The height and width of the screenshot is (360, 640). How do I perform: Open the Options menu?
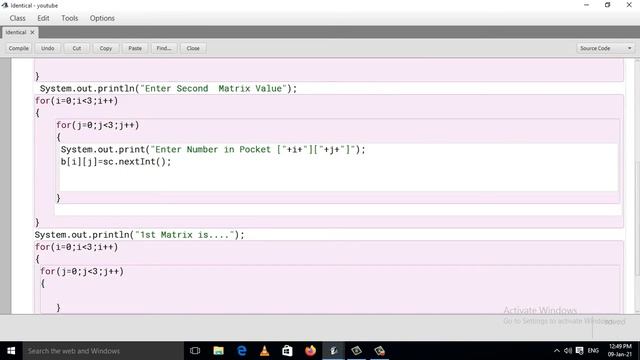click(102, 18)
